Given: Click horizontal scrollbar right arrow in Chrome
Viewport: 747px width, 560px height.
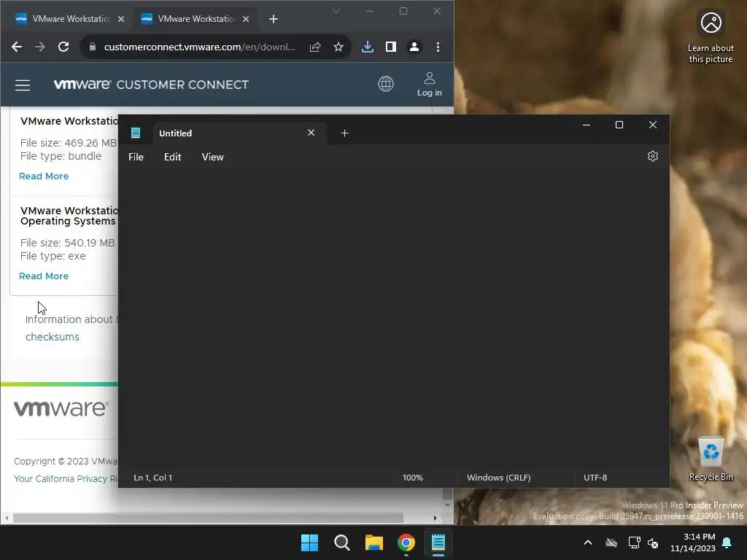Looking at the screenshot, I should (435, 518).
